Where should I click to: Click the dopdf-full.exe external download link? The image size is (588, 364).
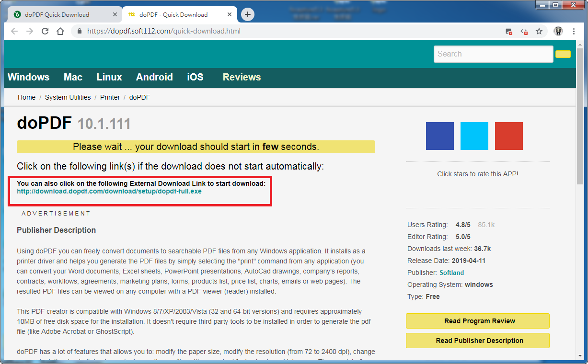(109, 191)
